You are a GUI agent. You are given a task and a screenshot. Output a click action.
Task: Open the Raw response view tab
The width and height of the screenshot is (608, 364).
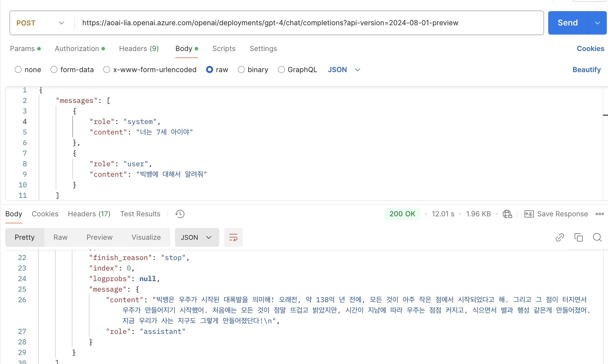point(60,237)
